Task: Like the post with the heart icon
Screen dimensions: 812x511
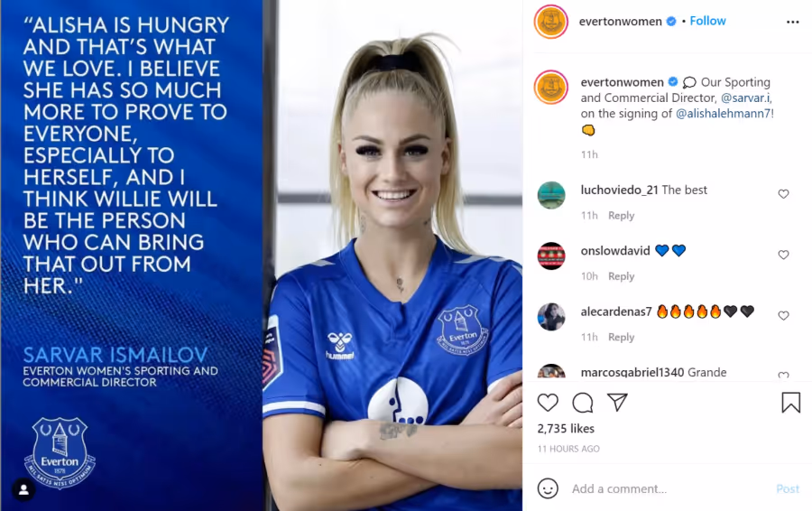Action: click(x=548, y=403)
